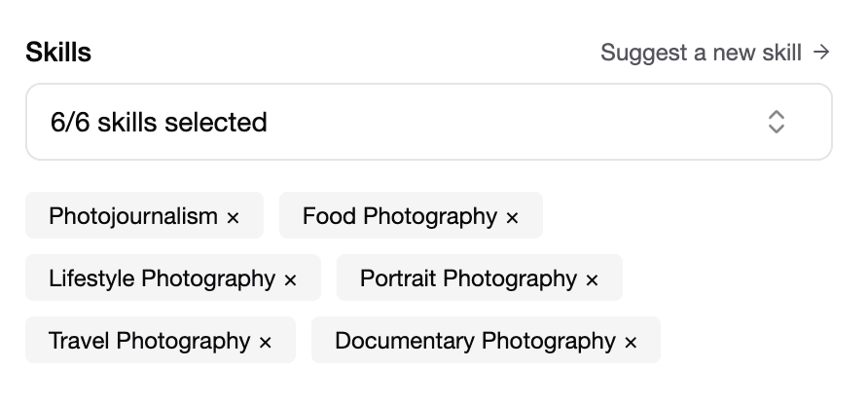Remove the Travel Photography skill
This screenshot has width=868, height=407.
[265, 343]
